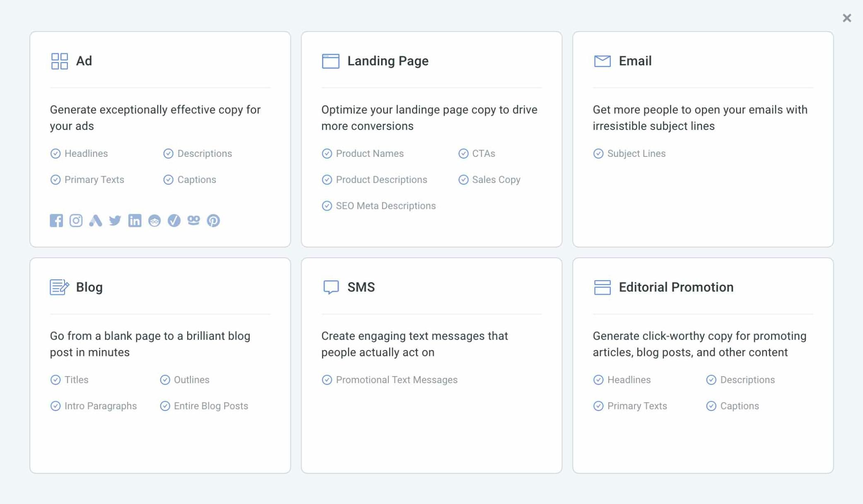Click the Twitter bird icon
The height and width of the screenshot is (504, 863).
click(x=115, y=221)
